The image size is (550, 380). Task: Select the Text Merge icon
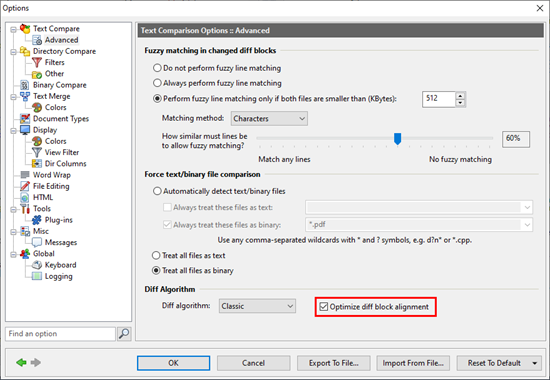click(x=25, y=96)
